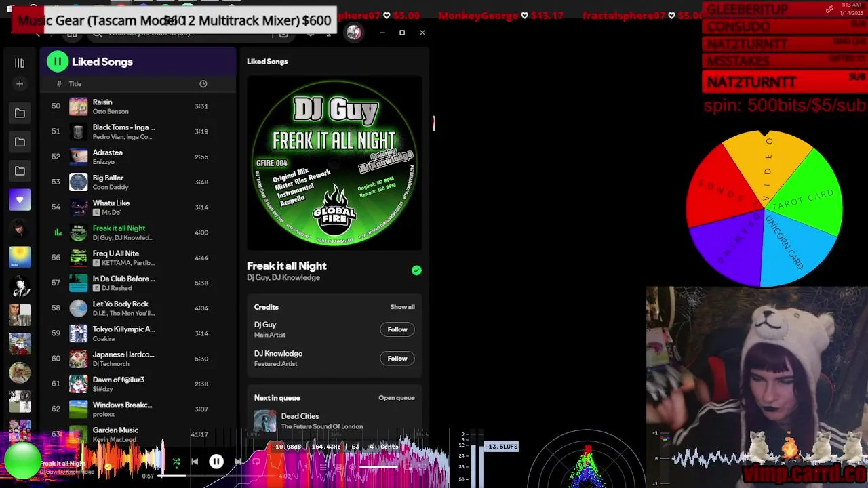Sort by the clock duration column icon
The width and height of the screenshot is (868, 488).
coord(203,84)
